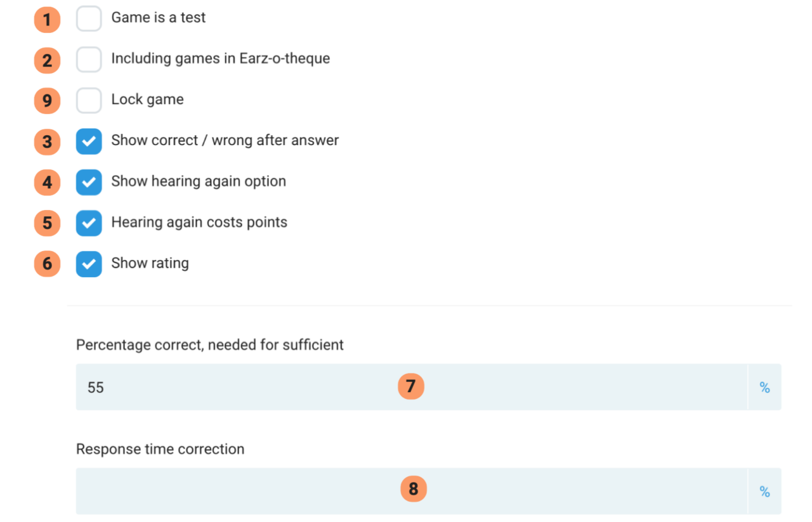Tick the Lock game checkbox
This screenshot has width=812, height=522.
[89, 100]
